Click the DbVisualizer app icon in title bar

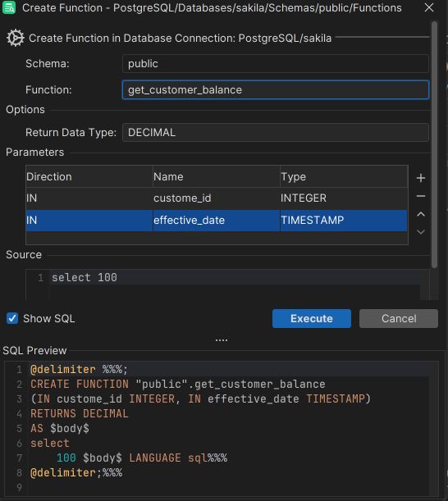pos(9,7)
